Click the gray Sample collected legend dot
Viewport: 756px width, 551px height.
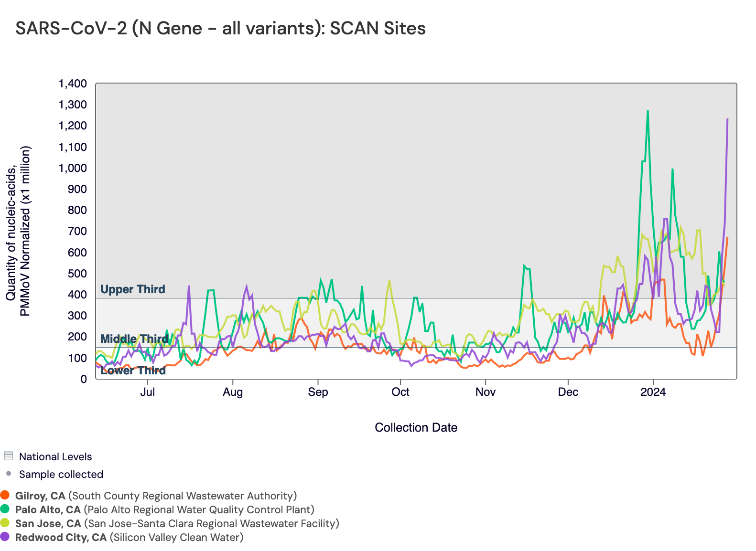click(x=8, y=474)
